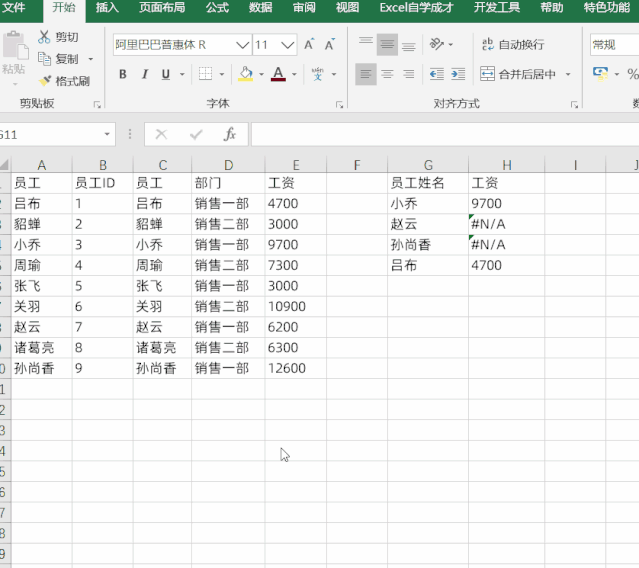Open the 公式 (Formulas) ribbon tab
The image size is (639, 568).
[217, 8]
